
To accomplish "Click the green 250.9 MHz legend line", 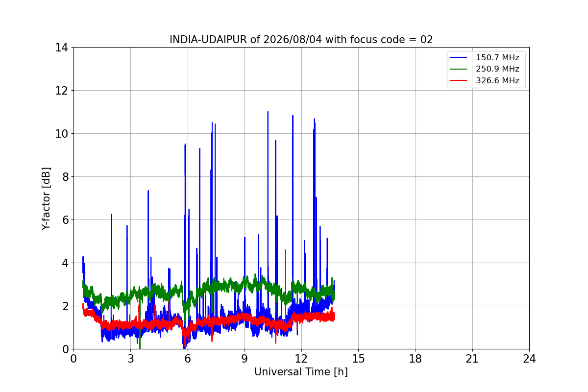I will click(x=459, y=69).
